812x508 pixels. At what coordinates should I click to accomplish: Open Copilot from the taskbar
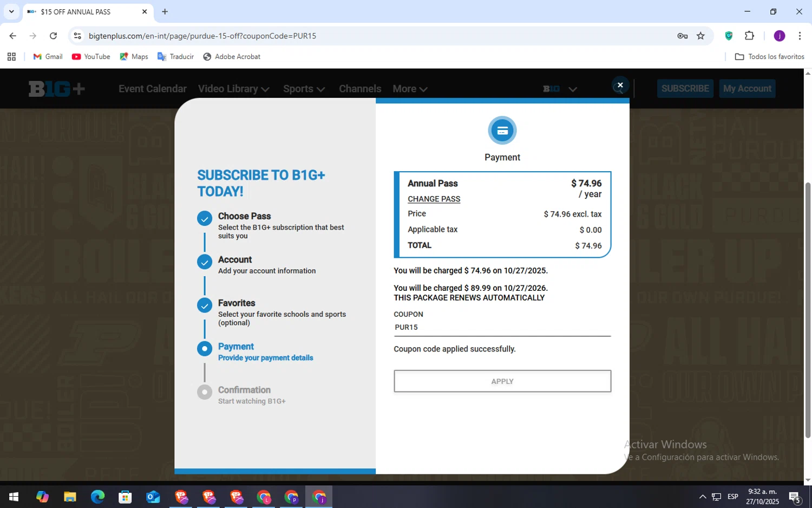42,497
